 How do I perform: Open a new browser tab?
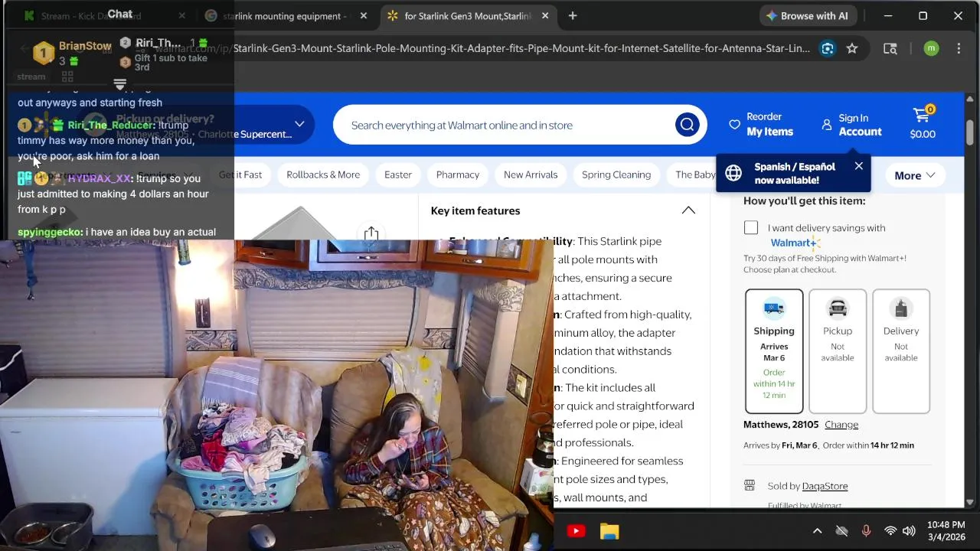(573, 15)
